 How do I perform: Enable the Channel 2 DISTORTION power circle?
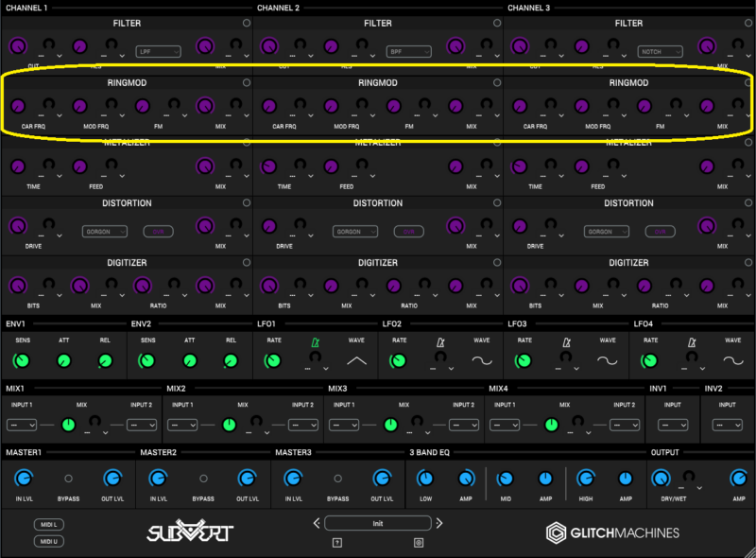(498, 203)
